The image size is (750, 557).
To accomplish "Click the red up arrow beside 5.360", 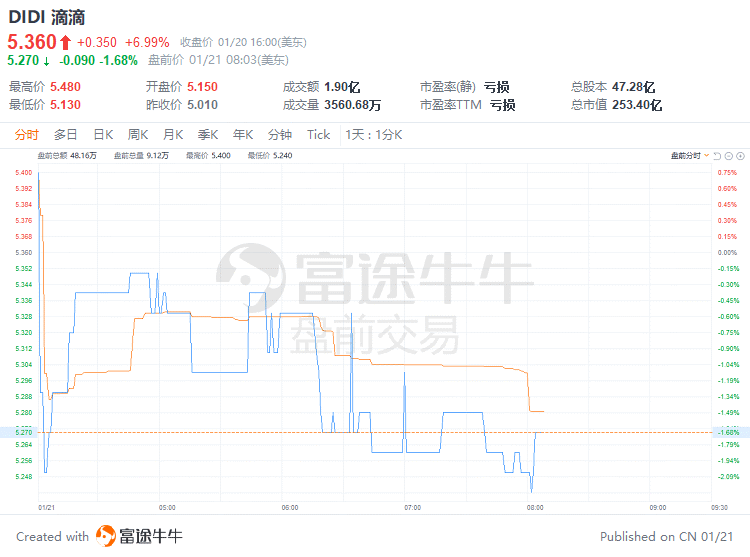I will click(x=66, y=43).
